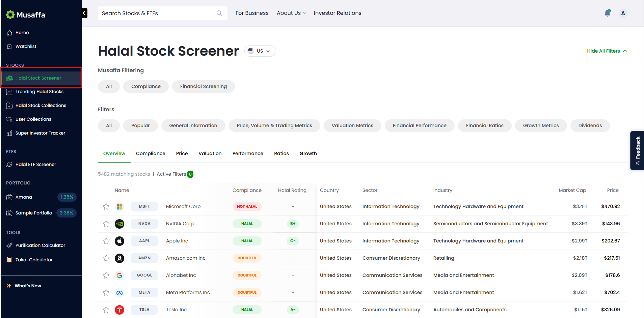Click the Alphabet Google logo in the table
This screenshot has height=318, width=644.
coord(119,276)
